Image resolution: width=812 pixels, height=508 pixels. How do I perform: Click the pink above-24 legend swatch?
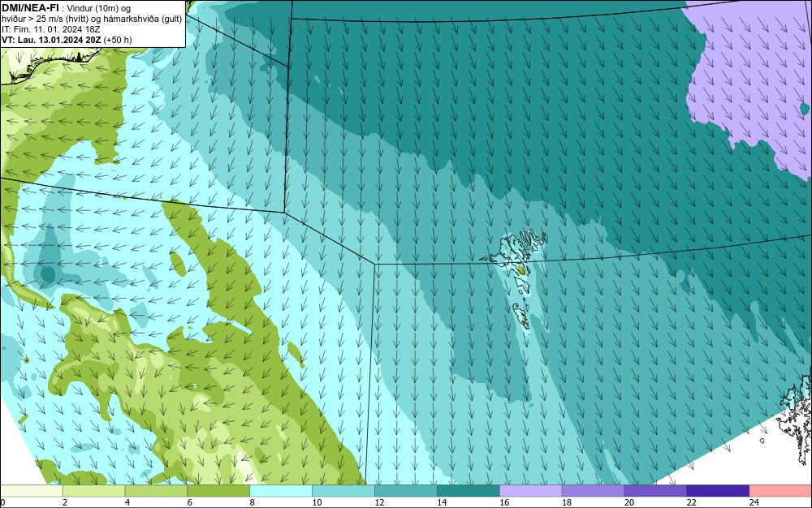click(781, 491)
